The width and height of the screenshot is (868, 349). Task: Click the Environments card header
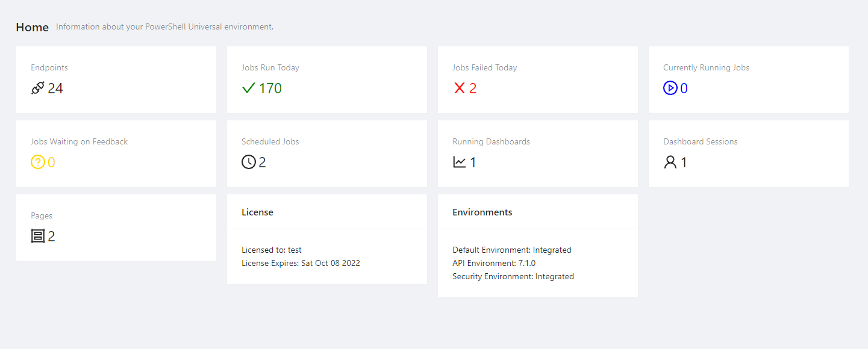pyautogui.click(x=482, y=212)
